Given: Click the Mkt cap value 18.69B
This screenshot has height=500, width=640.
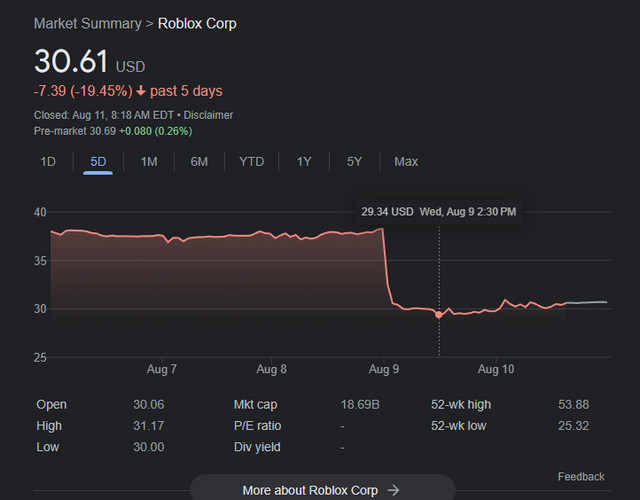Looking at the screenshot, I should tap(360, 404).
